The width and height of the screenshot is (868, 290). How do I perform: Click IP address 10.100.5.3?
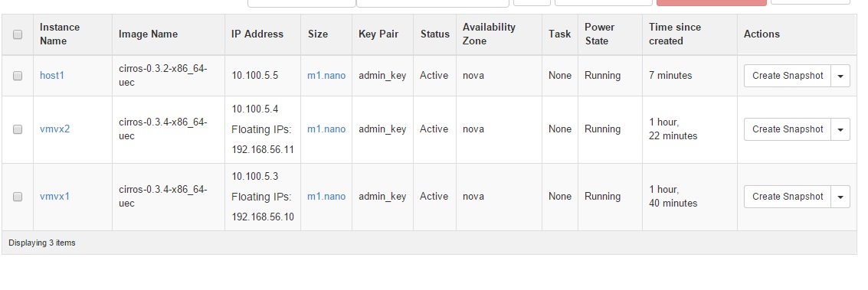coord(254,177)
